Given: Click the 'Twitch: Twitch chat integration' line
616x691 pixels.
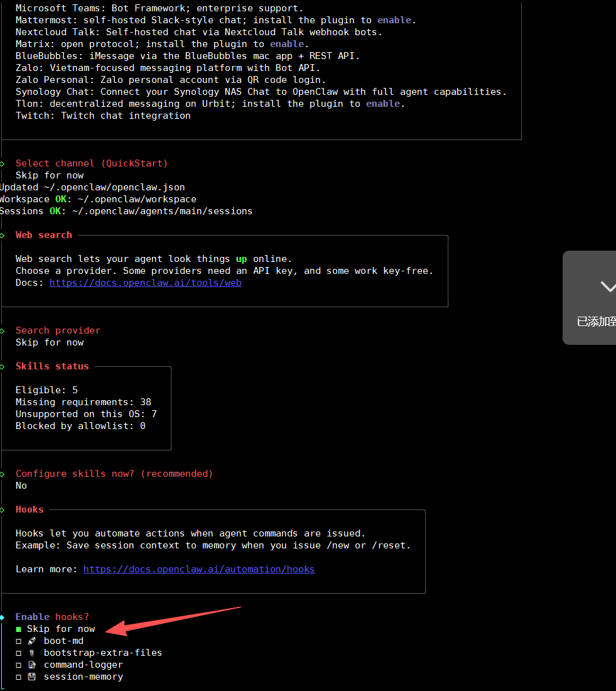Looking at the screenshot, I should point(103,116).
